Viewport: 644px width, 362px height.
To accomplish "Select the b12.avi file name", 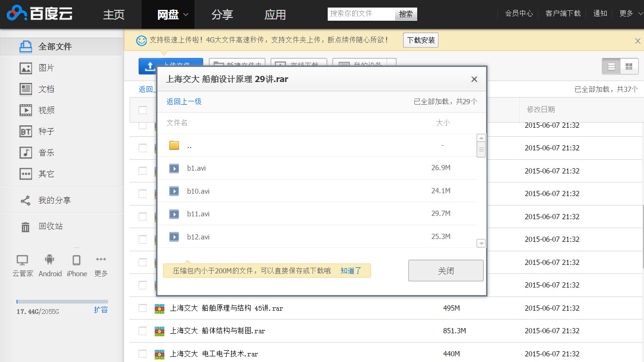I will click(198, 237).
